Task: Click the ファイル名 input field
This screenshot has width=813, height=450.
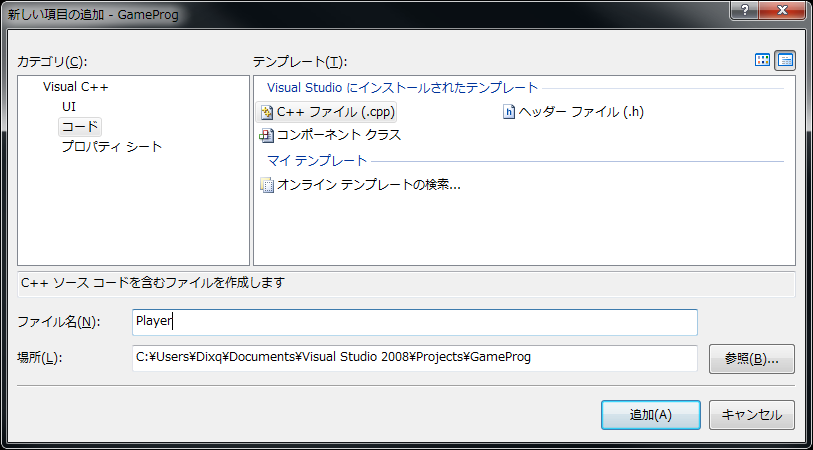Action: tap(415, 322)
